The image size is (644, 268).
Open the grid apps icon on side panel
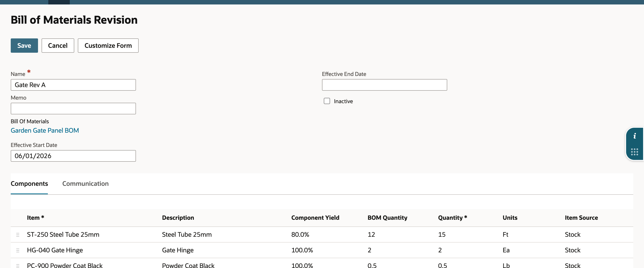point(635,152)
